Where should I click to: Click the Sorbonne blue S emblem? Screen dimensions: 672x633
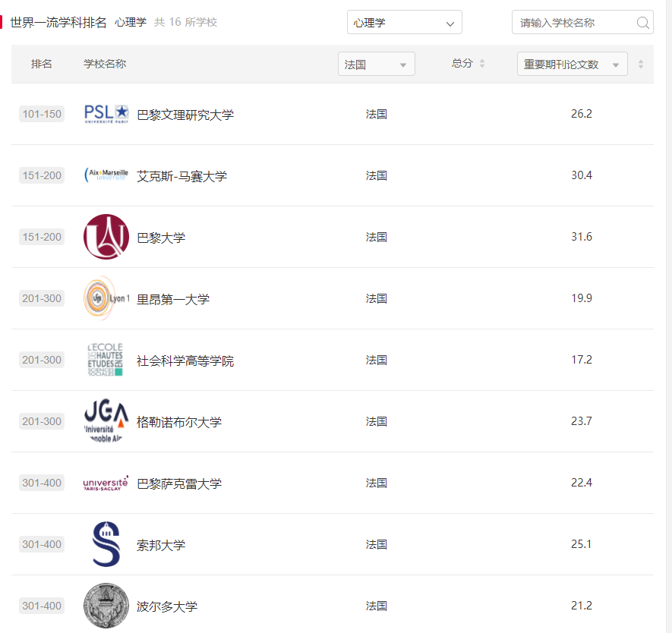106,543
